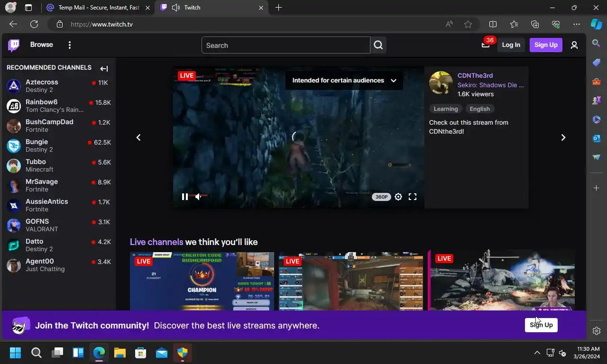Screen dimensions: 607x364
Task: Click the search magnifier button
Action: point(378,45)
